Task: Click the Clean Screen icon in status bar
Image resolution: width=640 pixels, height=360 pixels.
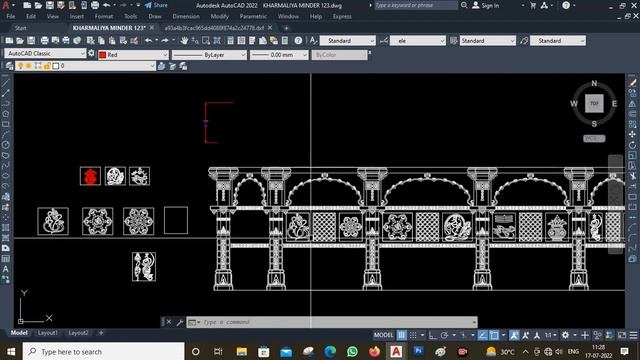Action: click(622, 335)
